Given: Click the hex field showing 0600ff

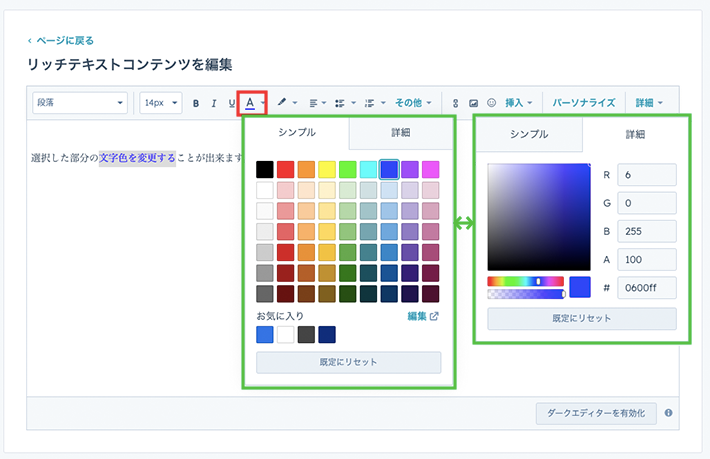Looking at the screenshot, I should click(x=647, y=287).
